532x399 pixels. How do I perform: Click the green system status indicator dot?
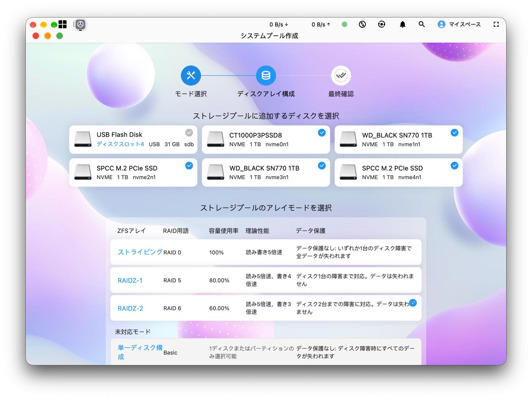pos(344,24)
